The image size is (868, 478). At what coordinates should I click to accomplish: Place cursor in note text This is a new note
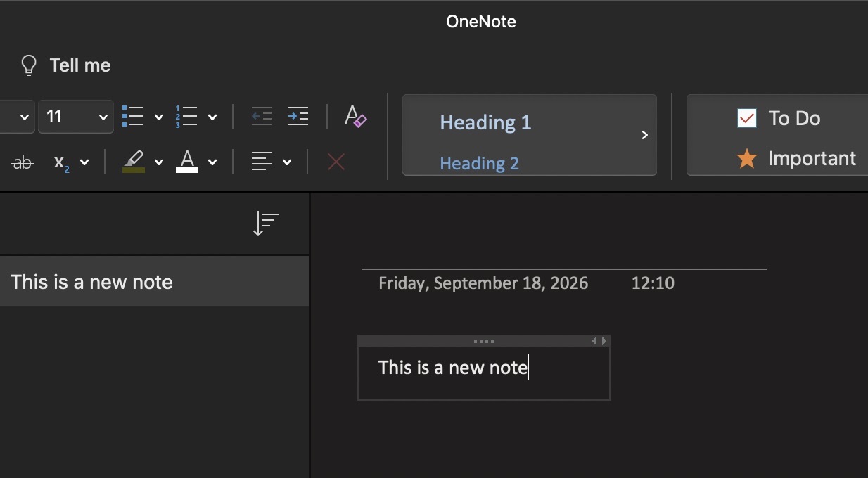453,367
